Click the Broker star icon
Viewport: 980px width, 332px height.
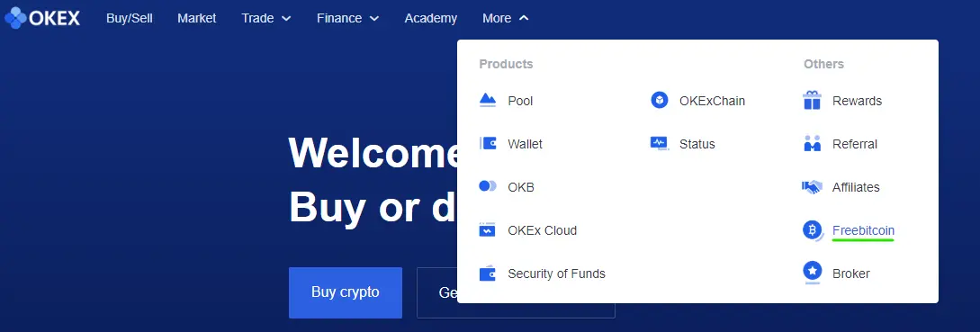click(x=812, y=273)
